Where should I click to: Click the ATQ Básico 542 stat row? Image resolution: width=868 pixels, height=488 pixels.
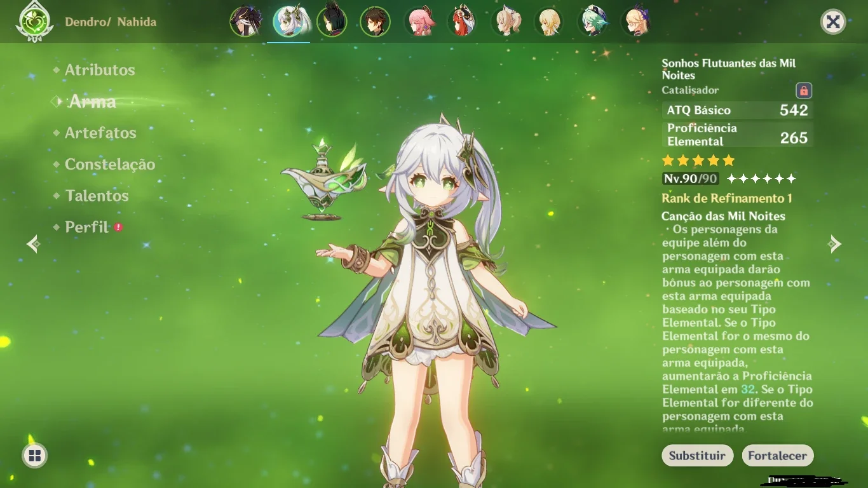(x=737, y=110)
